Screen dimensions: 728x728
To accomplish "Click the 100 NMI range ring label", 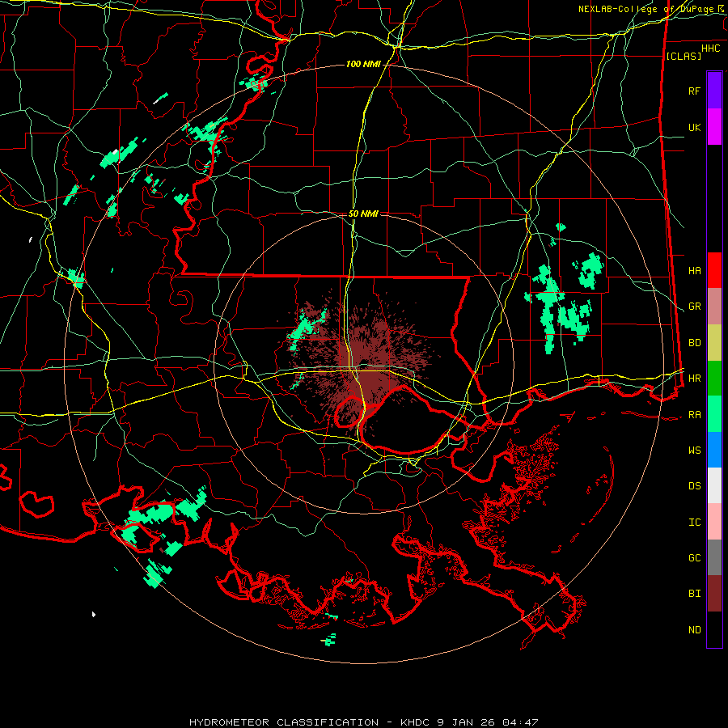I will click(362, 64).
